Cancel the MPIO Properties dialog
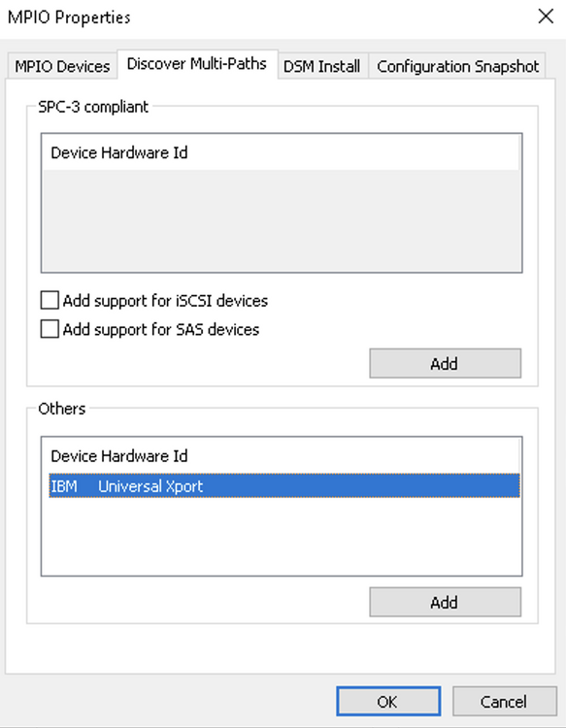This screenshot has height=728, width=566. coord(504,702)
